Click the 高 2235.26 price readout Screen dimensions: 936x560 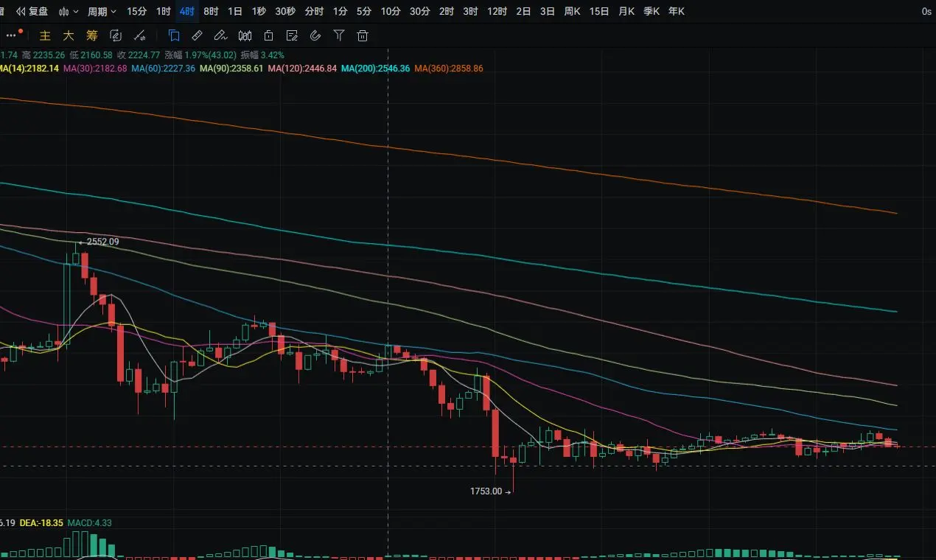44,55
